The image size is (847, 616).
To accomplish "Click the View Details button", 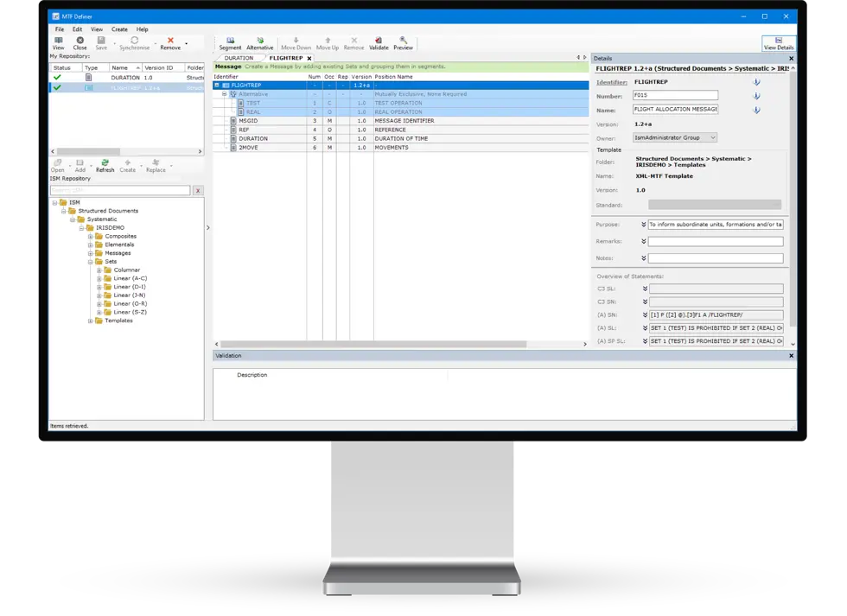I will 779,45.
